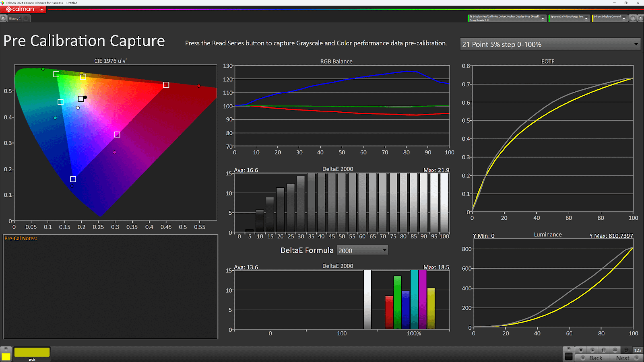Open the settings gear icon
Viewport: 644px width, 362px height.
(x=633, y=19)
